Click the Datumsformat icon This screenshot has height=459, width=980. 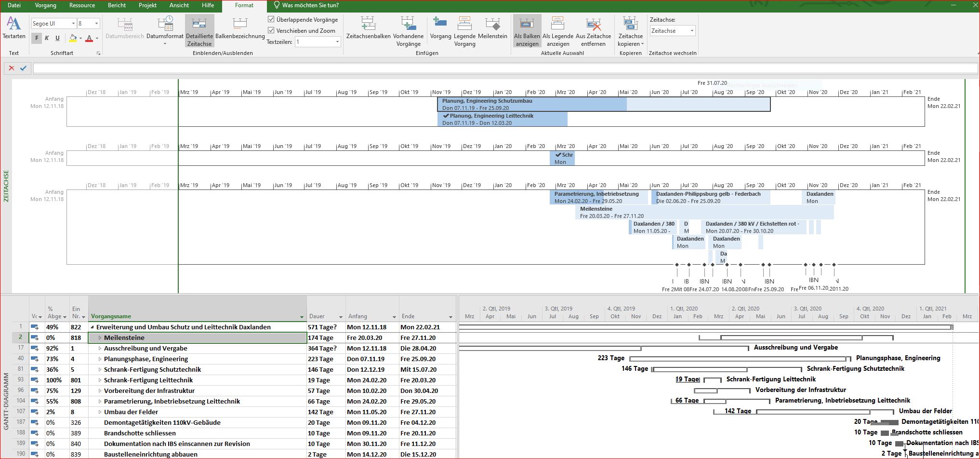tap(165, 24)
